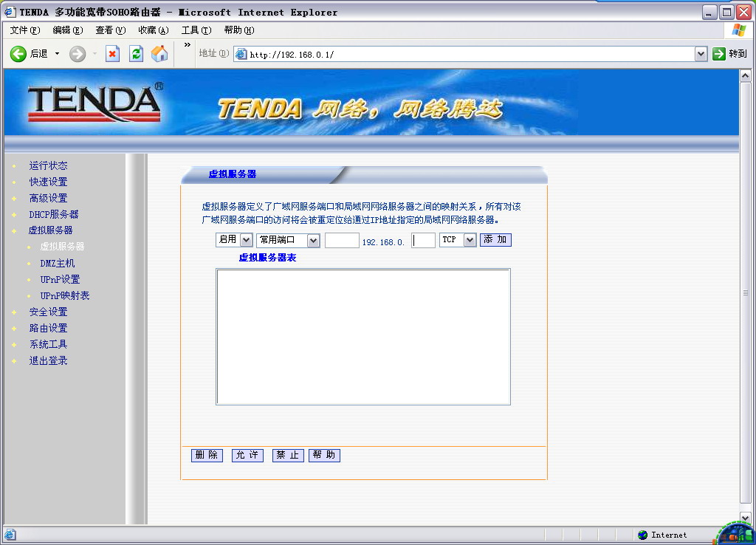756x545 pixels.
Task: Open the 编辑(E) menu
Action: pyautogui.click(x=67, y=30)
